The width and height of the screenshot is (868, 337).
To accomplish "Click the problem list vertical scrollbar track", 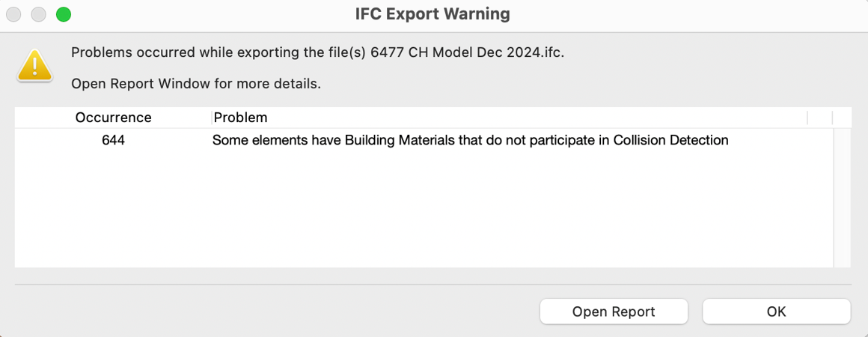I will 841,198.
